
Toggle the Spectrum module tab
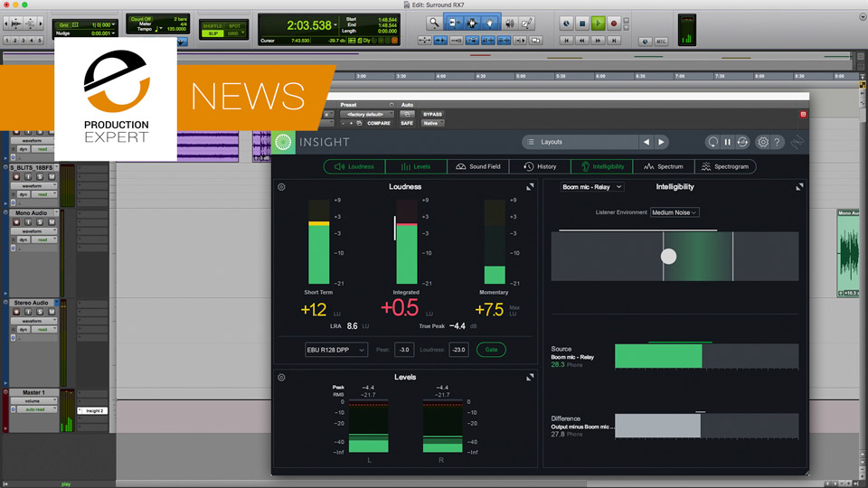(663, 166)
